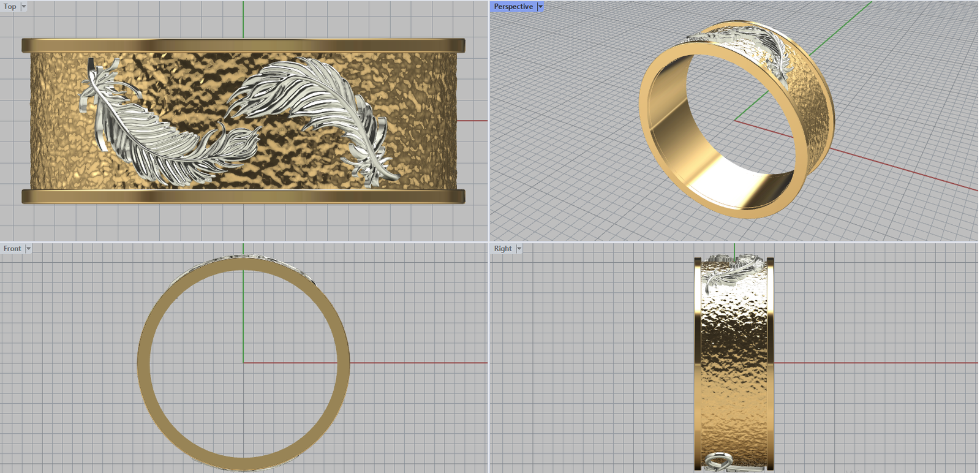Select the hammered band in Right view

point(734,368)
